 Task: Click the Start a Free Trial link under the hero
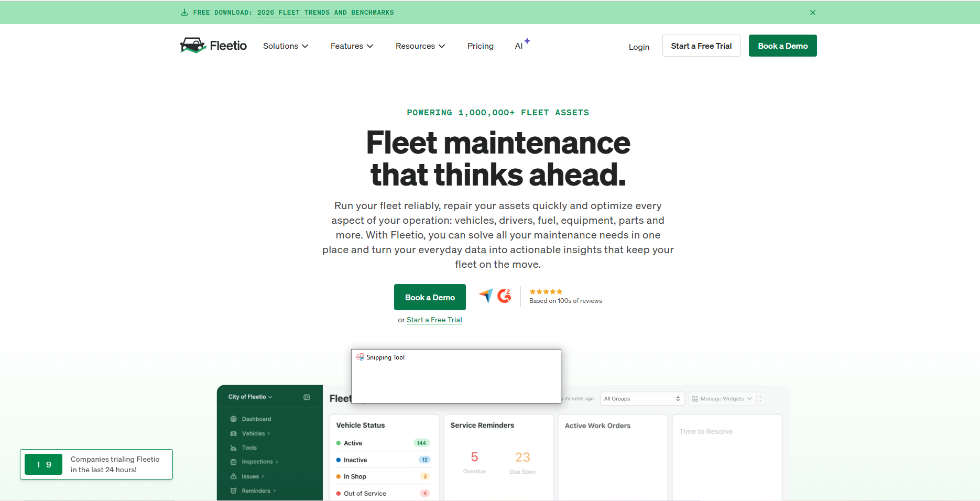(x=434, y=320)
